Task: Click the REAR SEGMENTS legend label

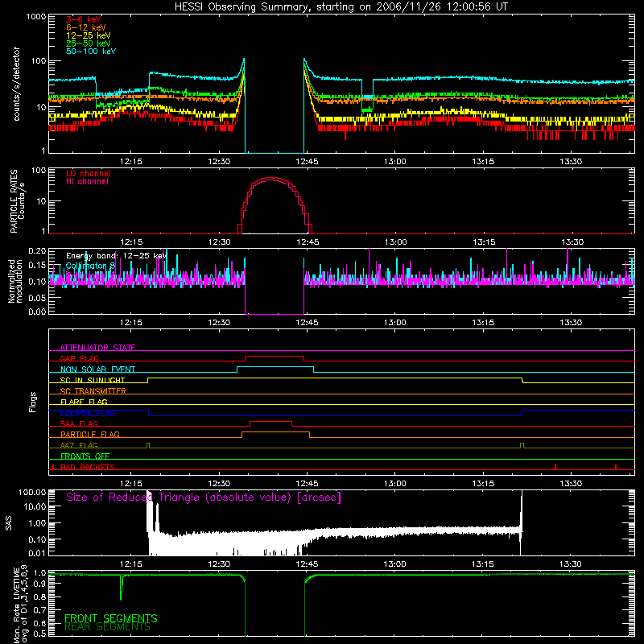Action: click(x=108, y=627)
